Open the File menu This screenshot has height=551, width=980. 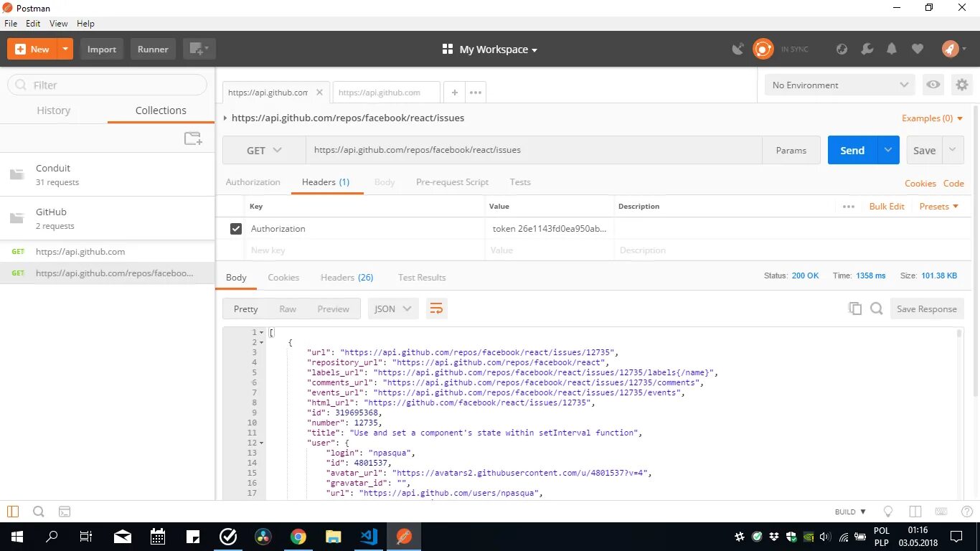(x=11, y=24)
